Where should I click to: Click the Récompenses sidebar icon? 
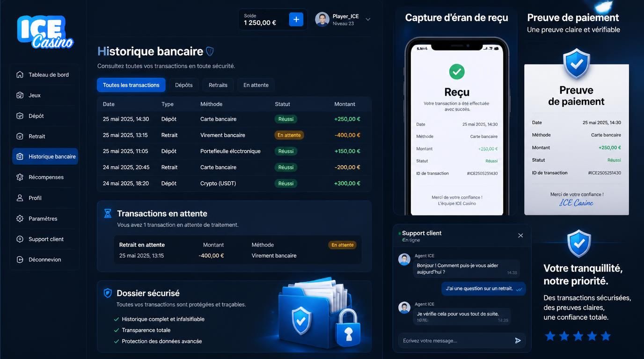point(20,177)
